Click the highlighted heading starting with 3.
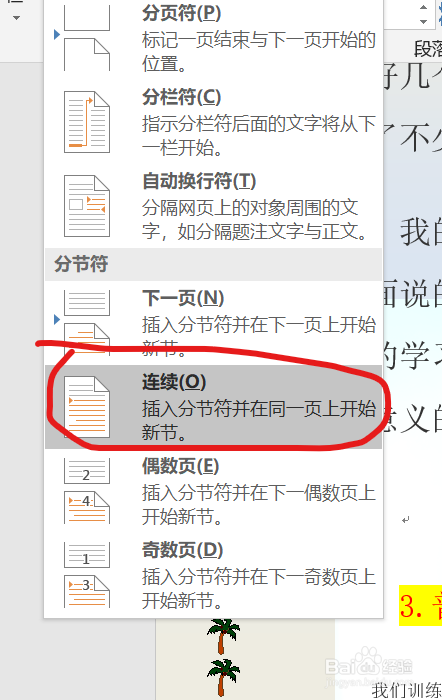 (420, 605)
